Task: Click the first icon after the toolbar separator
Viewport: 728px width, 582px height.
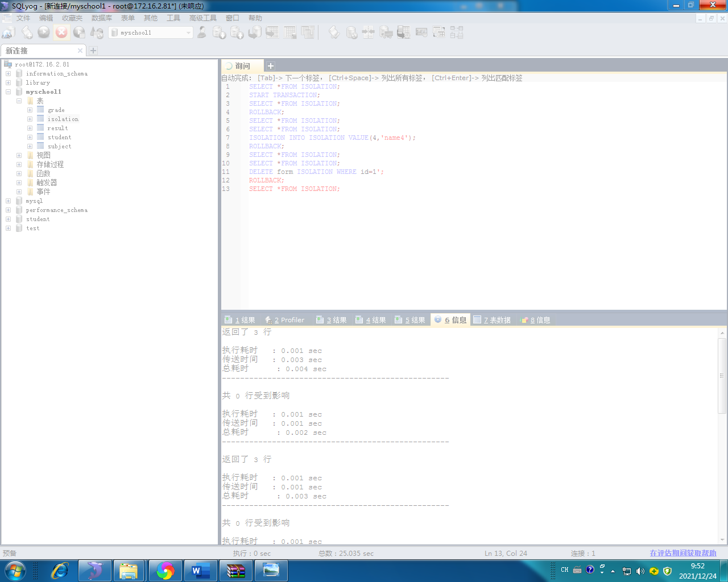Action: click(x=334, y=32)
